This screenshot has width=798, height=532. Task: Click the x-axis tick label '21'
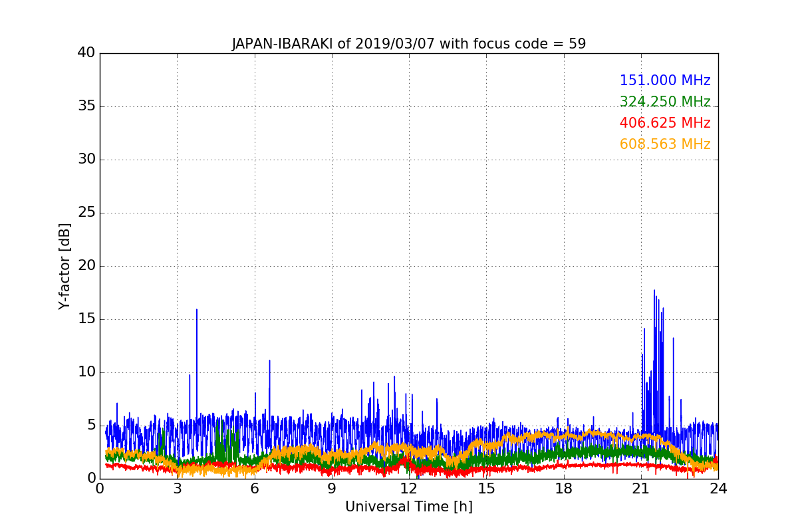[641, 488]
